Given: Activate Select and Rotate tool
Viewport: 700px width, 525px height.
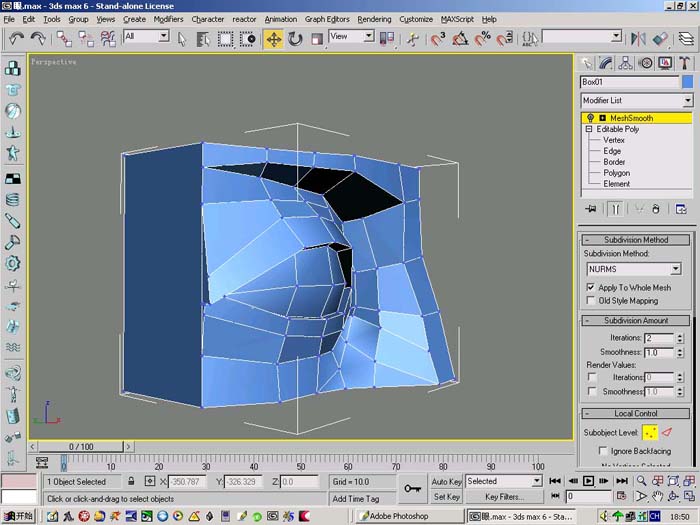Looking at the screenshot, I should tap(295, 39).
